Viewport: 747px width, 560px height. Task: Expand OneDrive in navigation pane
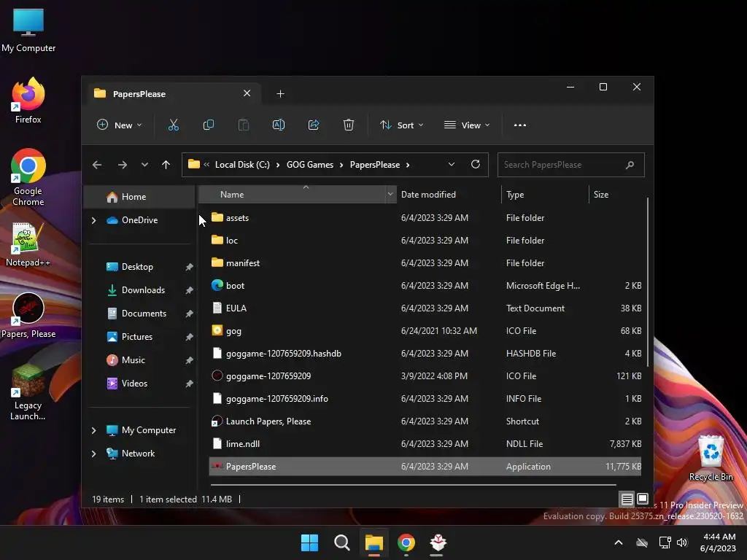click(x=94, y=220)
